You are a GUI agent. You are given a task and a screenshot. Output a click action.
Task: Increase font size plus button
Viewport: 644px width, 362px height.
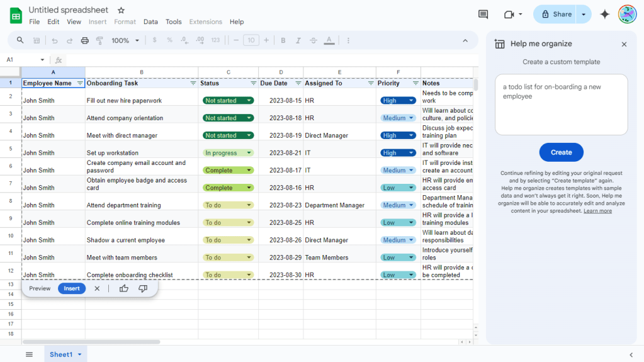[x=266, y=40]
